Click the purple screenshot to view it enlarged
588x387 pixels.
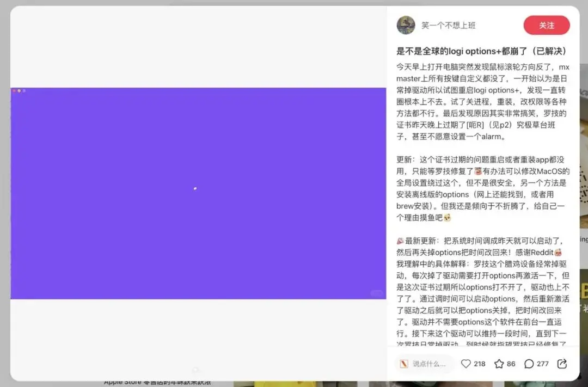tap(196, 191)
